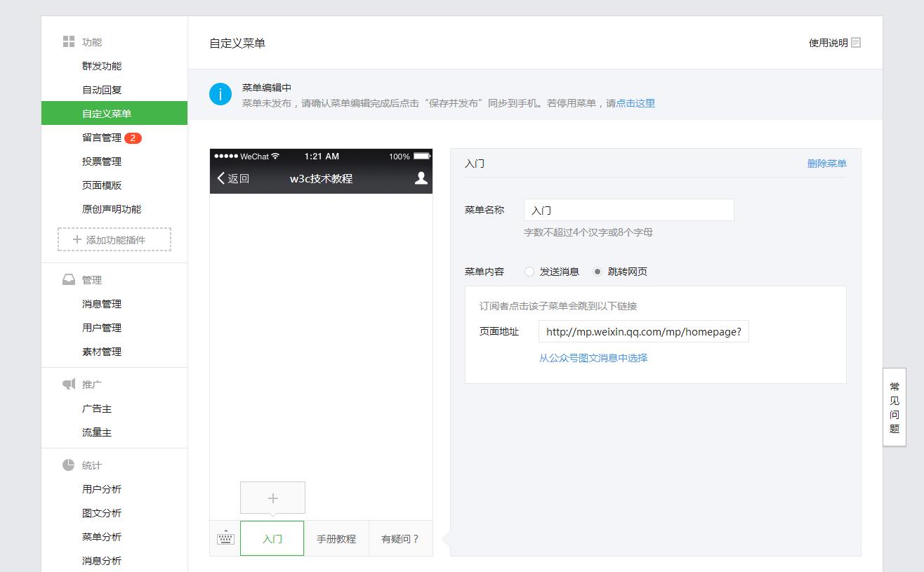924x572 pixels.
Task: Click the plus button to add submenu
Action: [272, 497]
